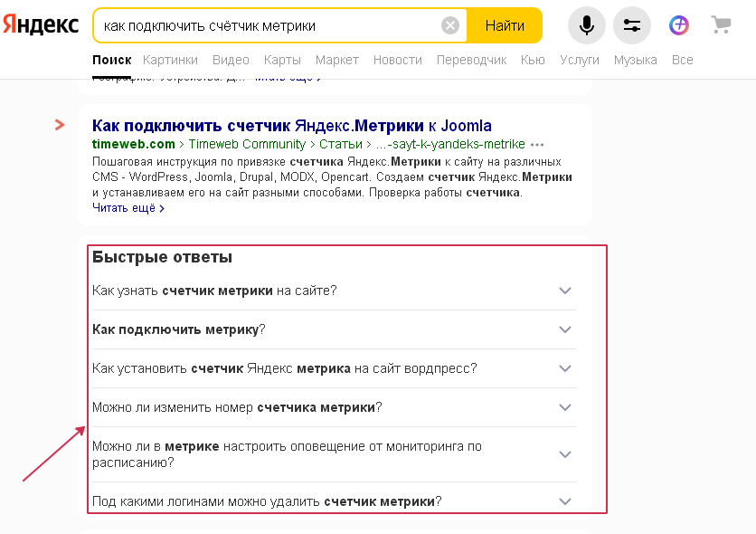This screenshot has width=756, height=534.
Task: Open the sayt-k-yandeks-metrike URL breadcrumb
Action: [449, 144]
